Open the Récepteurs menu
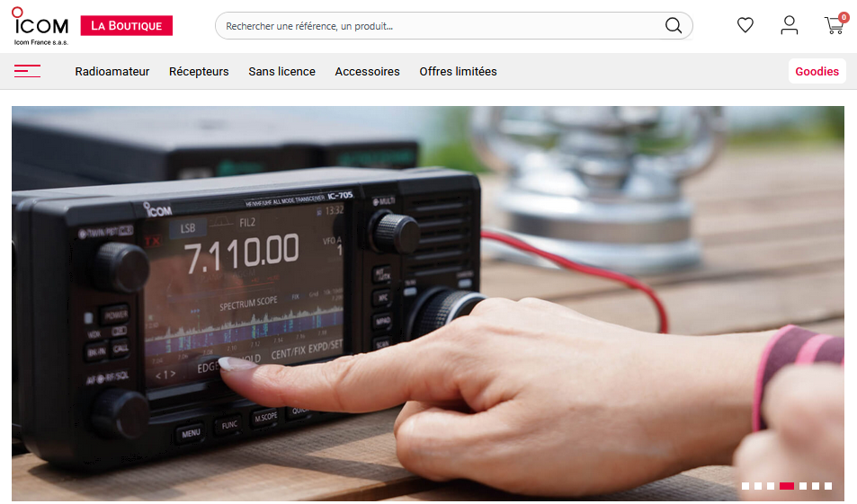This screenshot has height=504, width=857. [199, 72]
